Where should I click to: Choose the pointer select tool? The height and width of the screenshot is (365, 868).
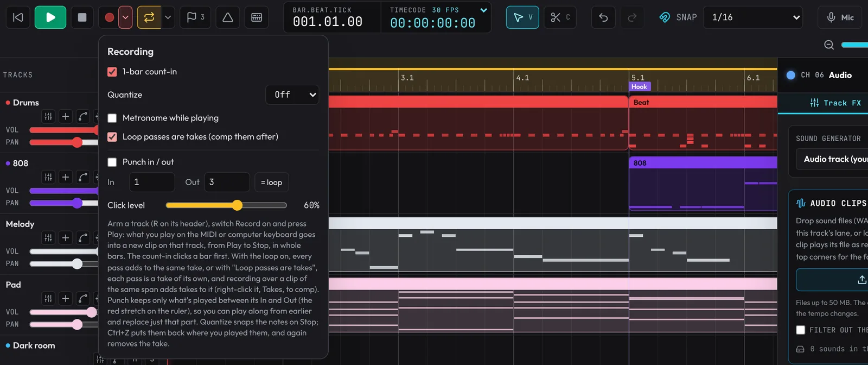click(x=522, y=17)
